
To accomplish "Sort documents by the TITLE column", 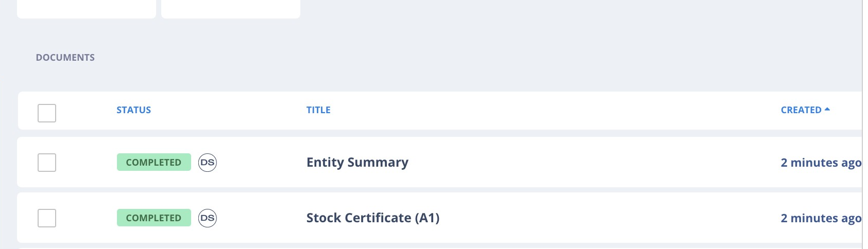I will pos(318,110).
